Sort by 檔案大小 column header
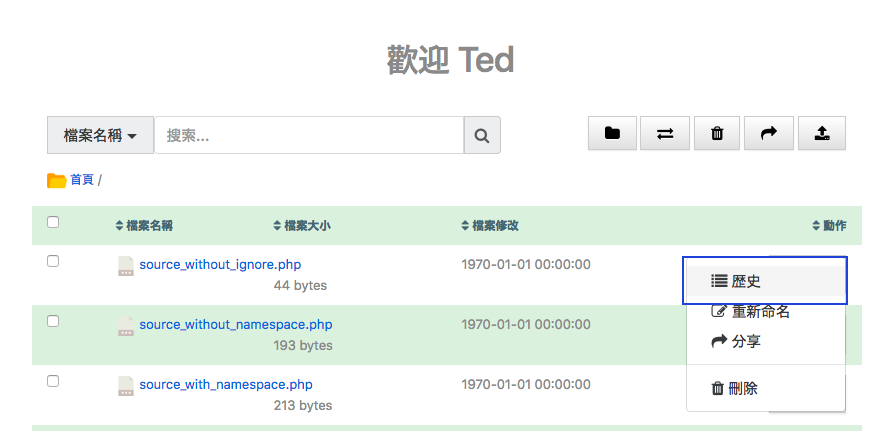 click(x=301, y=226)
